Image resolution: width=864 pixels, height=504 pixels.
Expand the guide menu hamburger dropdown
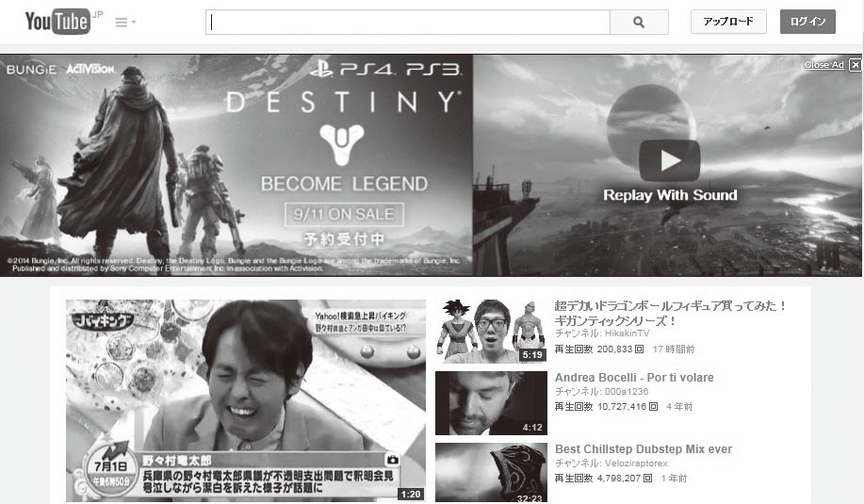(x=125, y=22)
